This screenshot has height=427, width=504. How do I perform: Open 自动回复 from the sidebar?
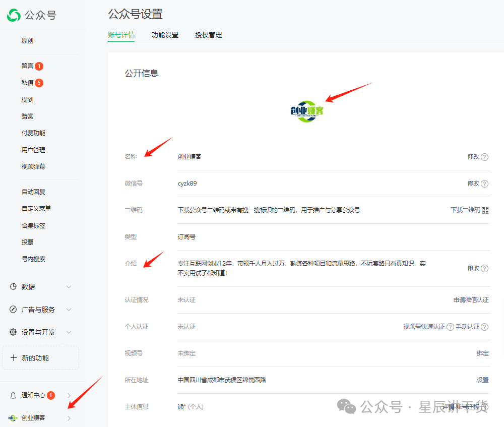pyautogui.click(x=33, y=191)
